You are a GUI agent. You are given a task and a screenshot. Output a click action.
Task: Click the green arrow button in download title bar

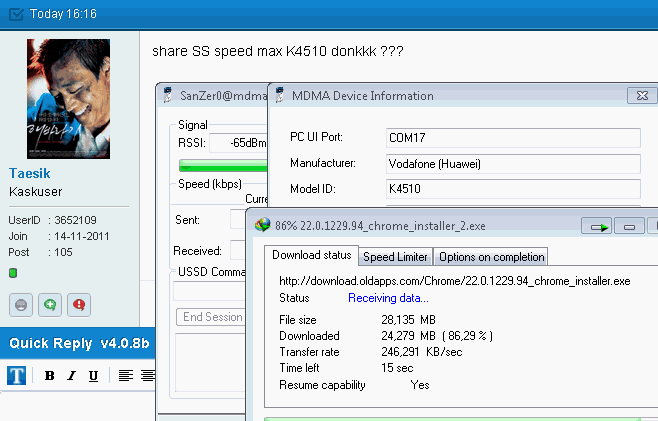tap(599, 227)
